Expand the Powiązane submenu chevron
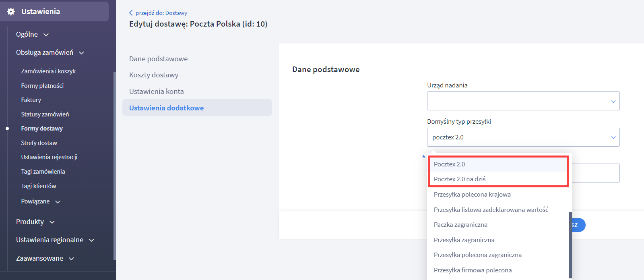The height and width of the screenshot is (280, 644). click(x=58, y=202)
